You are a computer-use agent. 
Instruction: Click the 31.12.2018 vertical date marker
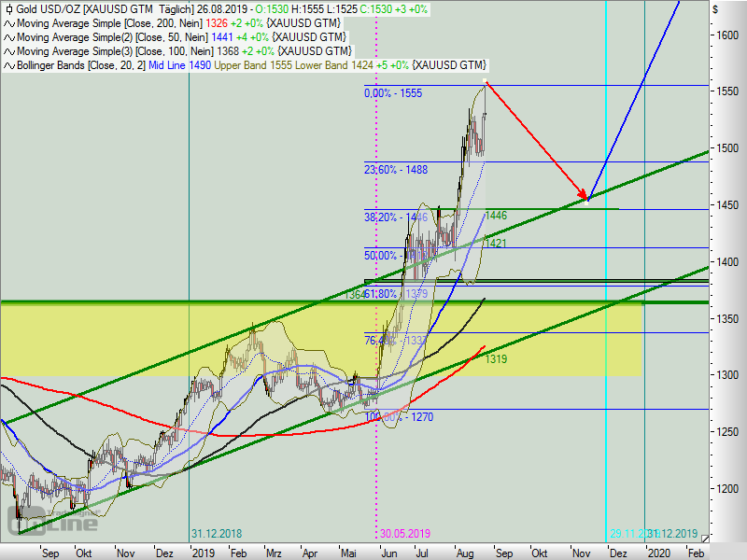click(x=217, y=533)
